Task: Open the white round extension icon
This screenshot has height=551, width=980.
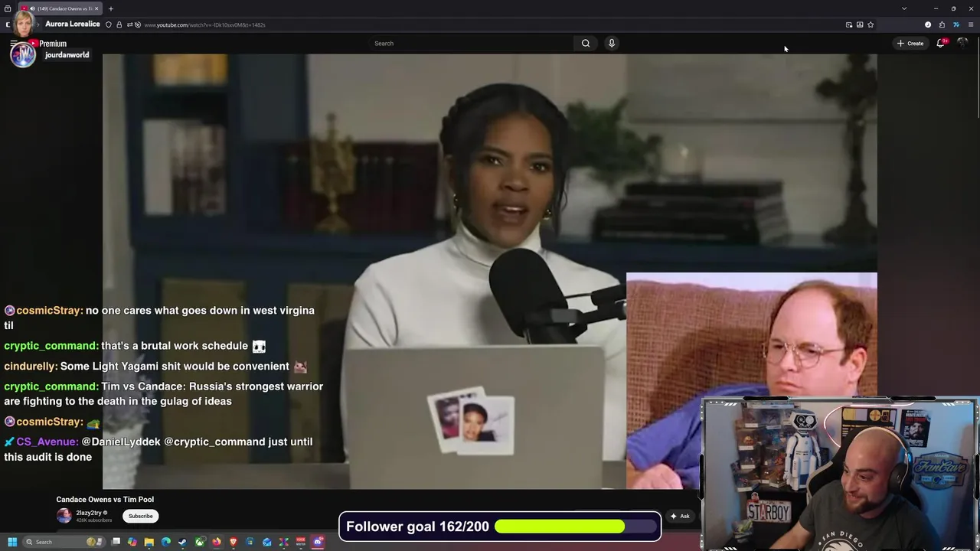Action: pos(928,24)
